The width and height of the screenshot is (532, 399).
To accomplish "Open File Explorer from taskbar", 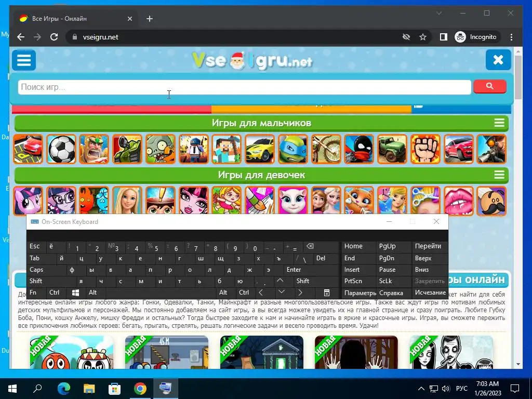I will tap(89, 389).
